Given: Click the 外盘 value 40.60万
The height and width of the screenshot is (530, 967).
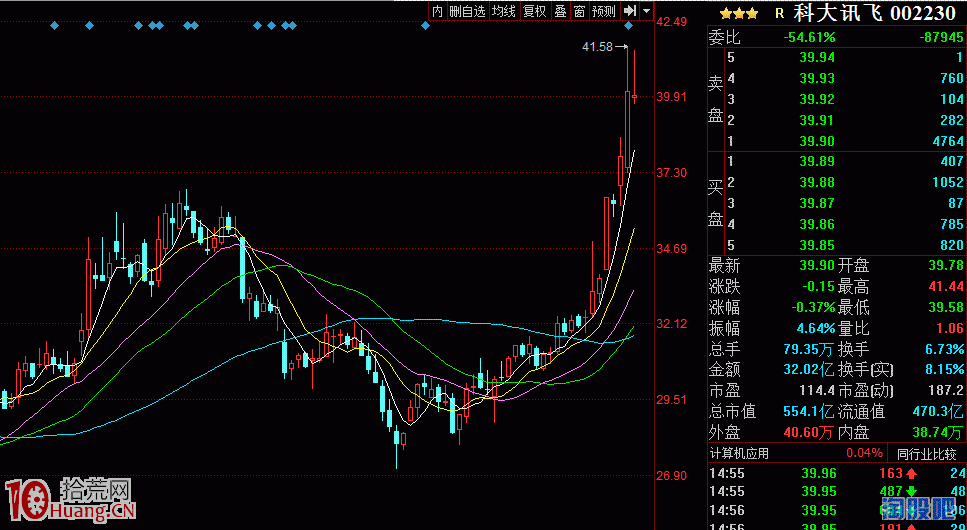Looking at the screenshot, I should [809, 433].
